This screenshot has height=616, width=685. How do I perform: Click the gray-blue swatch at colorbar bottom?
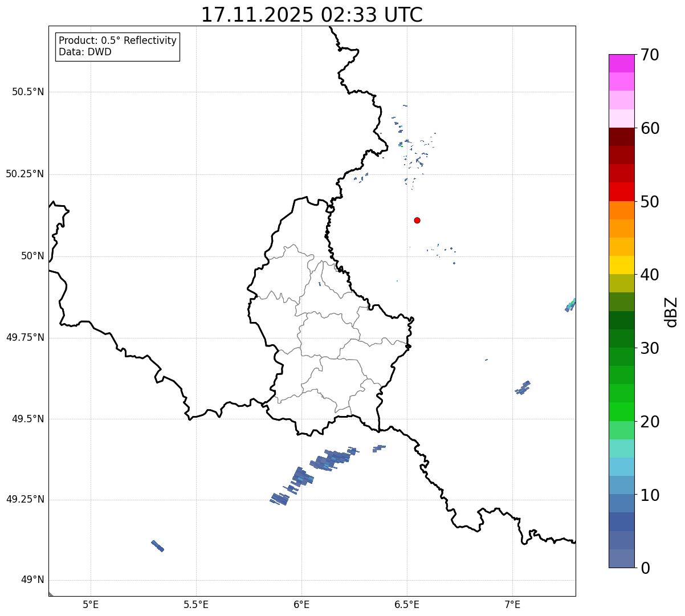(622, 558)
